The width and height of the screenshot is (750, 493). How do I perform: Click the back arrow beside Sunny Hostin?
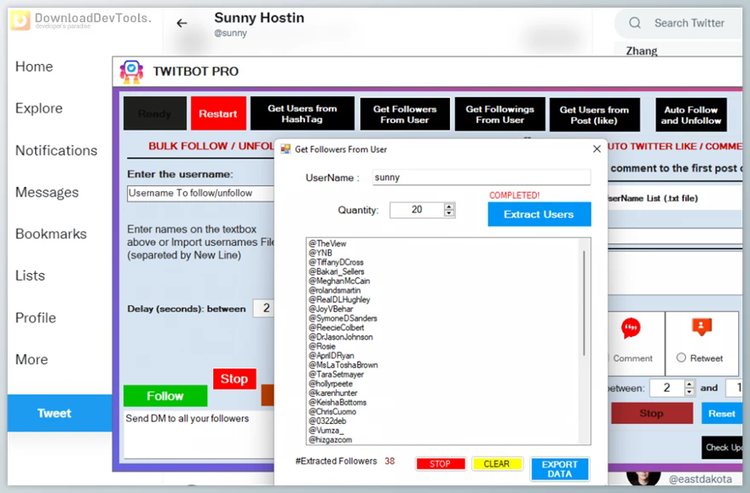[x=181, y=23]
